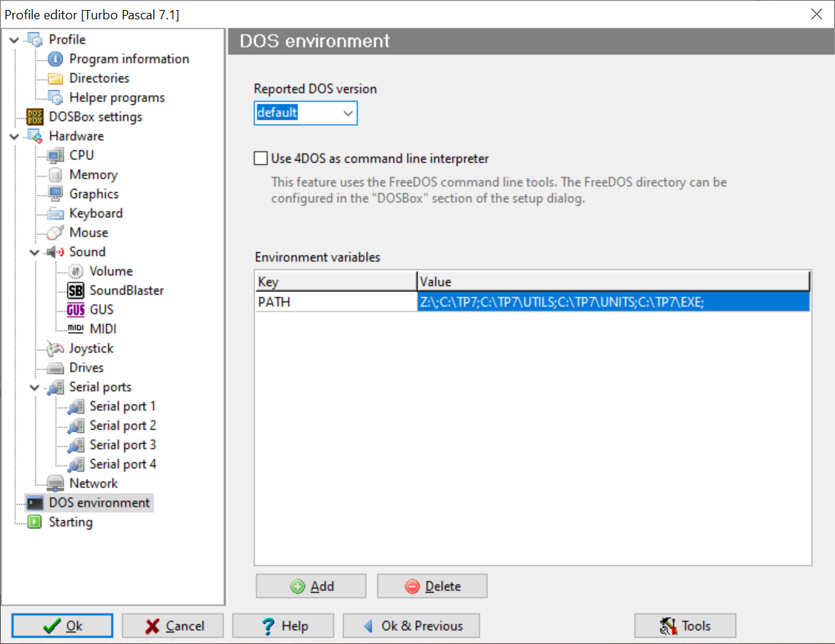The width and height of the screenshot is (835, 644).
Task: Select the Mouse icon in Hardware
Action: [55, 233]
